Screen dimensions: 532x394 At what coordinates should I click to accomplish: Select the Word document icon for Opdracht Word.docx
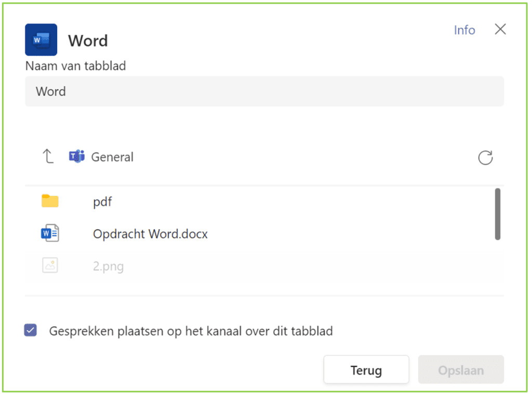click(x=50, y=233)
